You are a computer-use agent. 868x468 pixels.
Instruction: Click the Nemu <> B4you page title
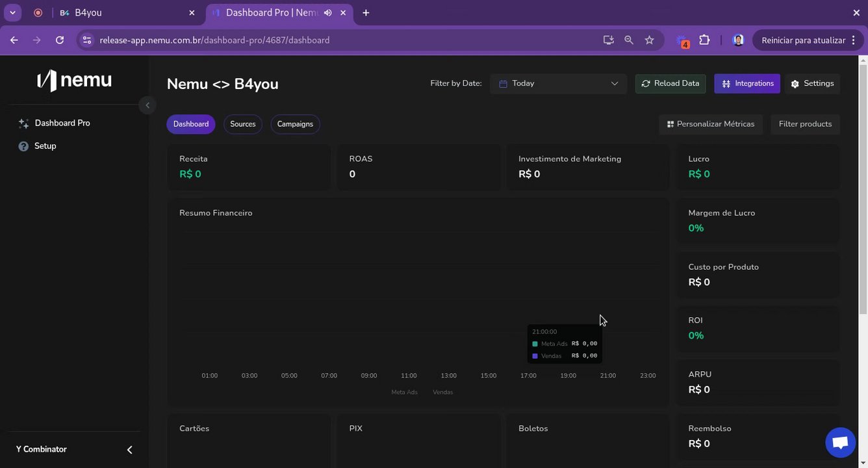(x=223, y=84)
